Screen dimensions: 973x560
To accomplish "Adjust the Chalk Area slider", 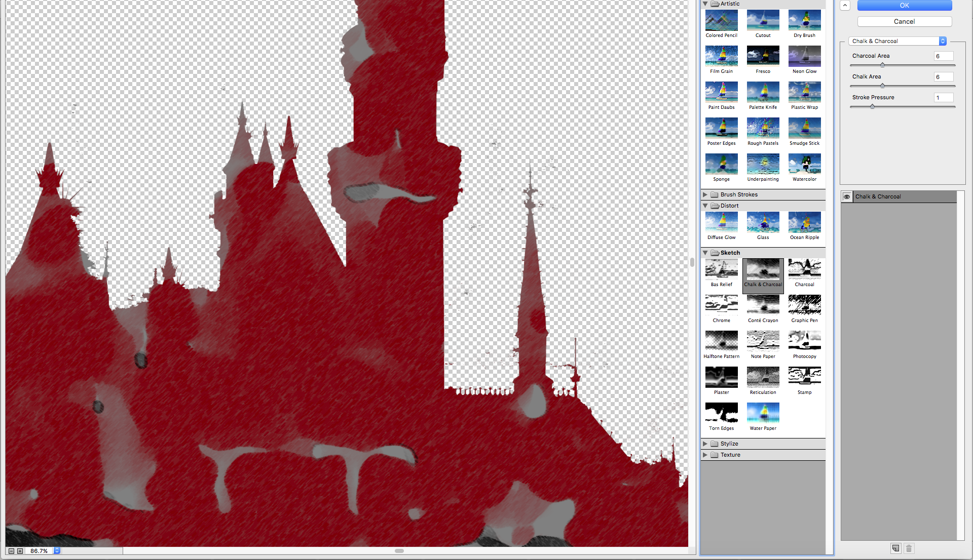I will click(x=882, y=86).
